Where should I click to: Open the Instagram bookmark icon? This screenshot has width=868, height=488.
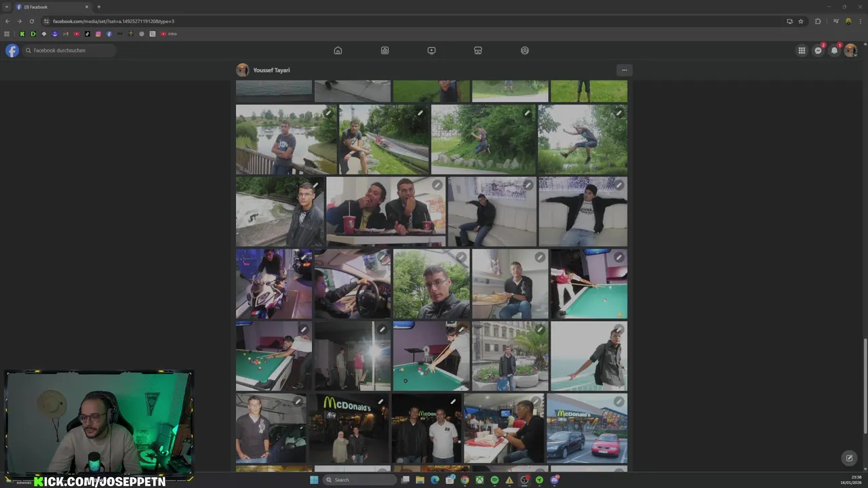pyautogui.click(x=98, y=34)
